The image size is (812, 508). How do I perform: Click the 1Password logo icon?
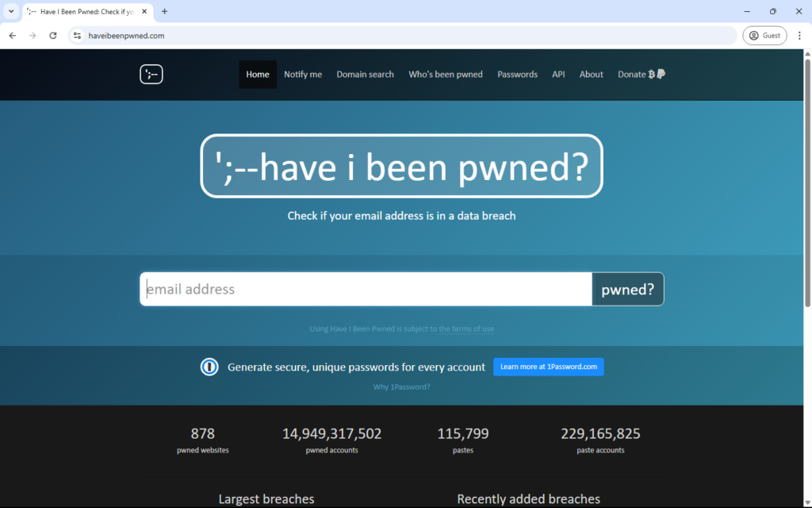pyautogui.click(x=209, y=367)
